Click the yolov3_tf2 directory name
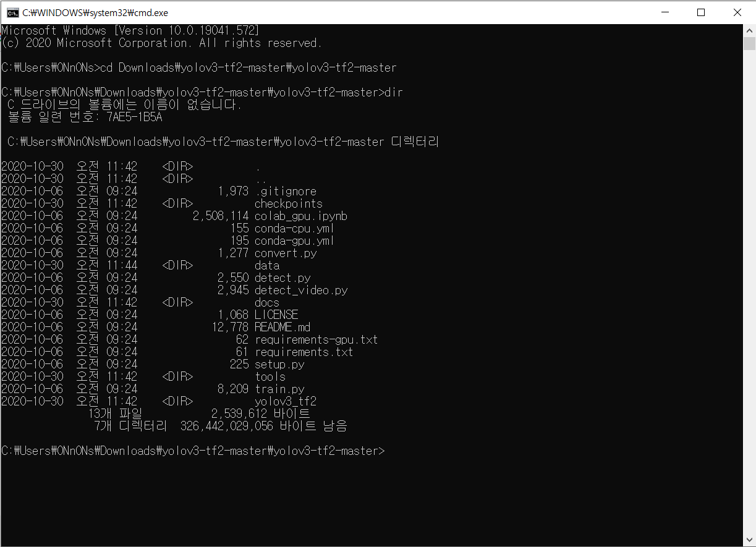 coord(286,402)
